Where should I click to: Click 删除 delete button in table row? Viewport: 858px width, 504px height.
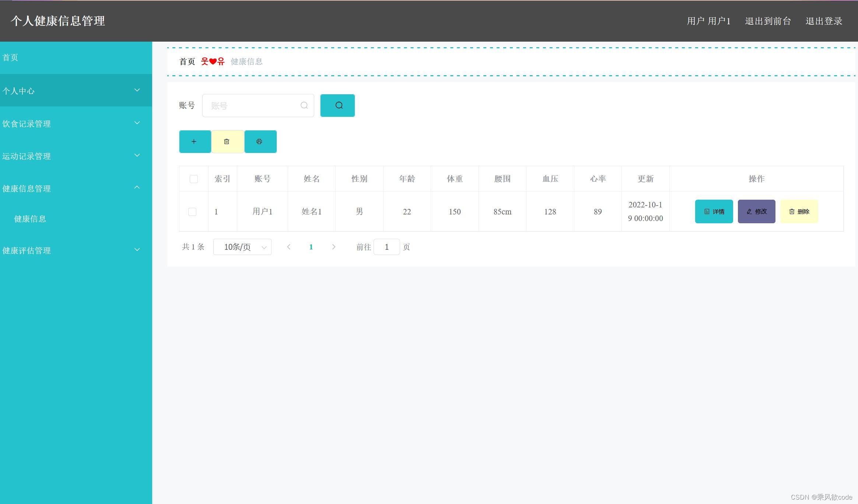tap(799, 211)
